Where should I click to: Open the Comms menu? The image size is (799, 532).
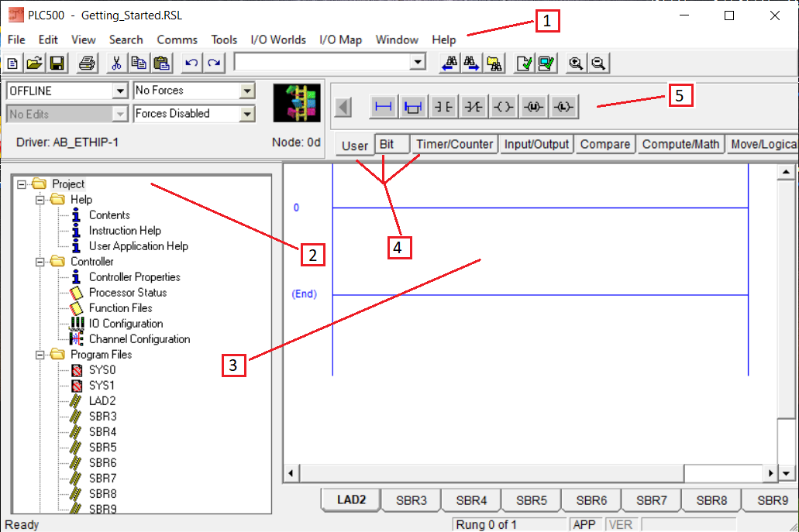pos(177,39)
